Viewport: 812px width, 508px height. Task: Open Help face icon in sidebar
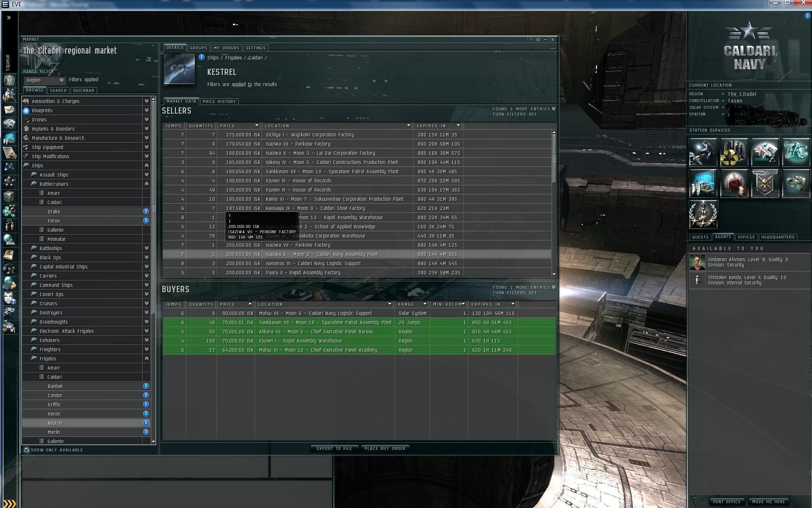pyautogui.click(x=9, y=298)
